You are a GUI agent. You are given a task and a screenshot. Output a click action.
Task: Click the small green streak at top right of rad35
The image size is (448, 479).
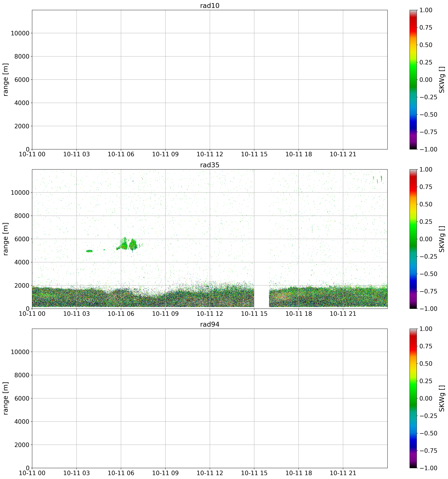coord(381,179)
